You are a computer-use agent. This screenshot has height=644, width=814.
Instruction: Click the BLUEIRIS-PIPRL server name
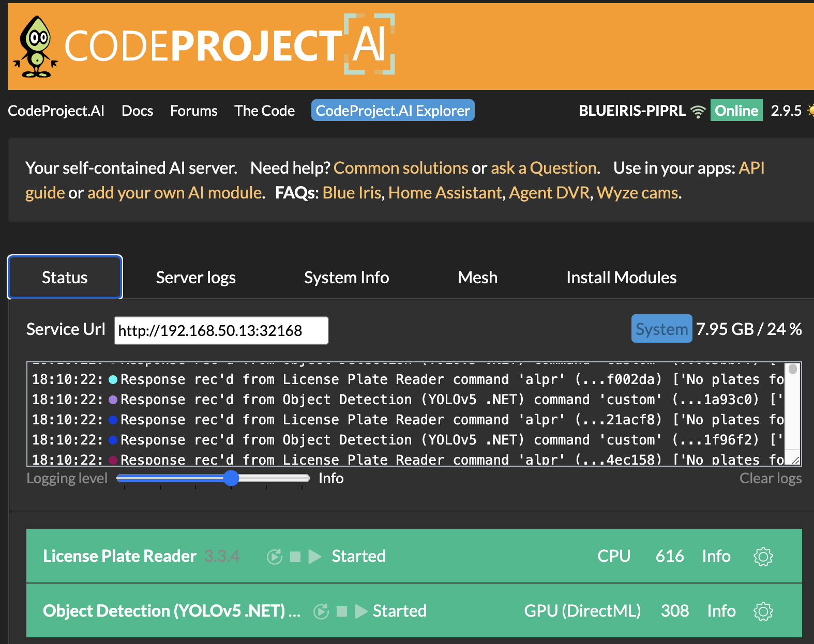coord(632,111)
